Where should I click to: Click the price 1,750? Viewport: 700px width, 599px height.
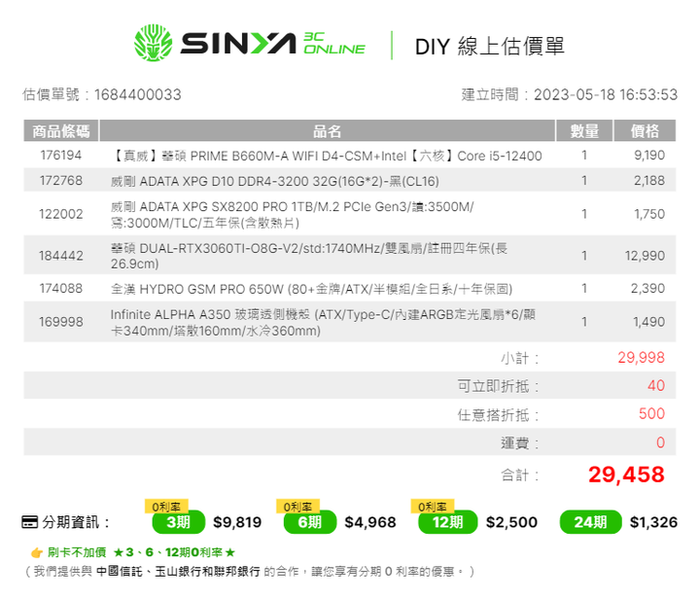pos(649,214)
